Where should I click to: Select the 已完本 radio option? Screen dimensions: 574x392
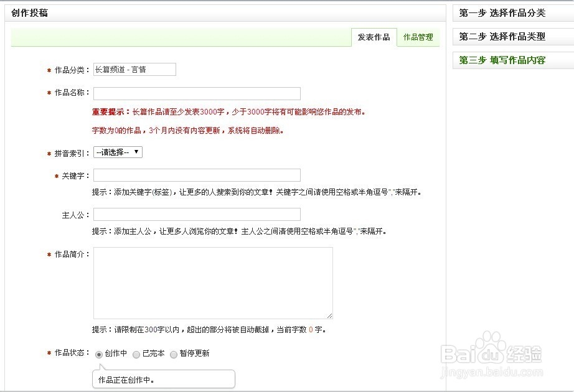(136, 354)
